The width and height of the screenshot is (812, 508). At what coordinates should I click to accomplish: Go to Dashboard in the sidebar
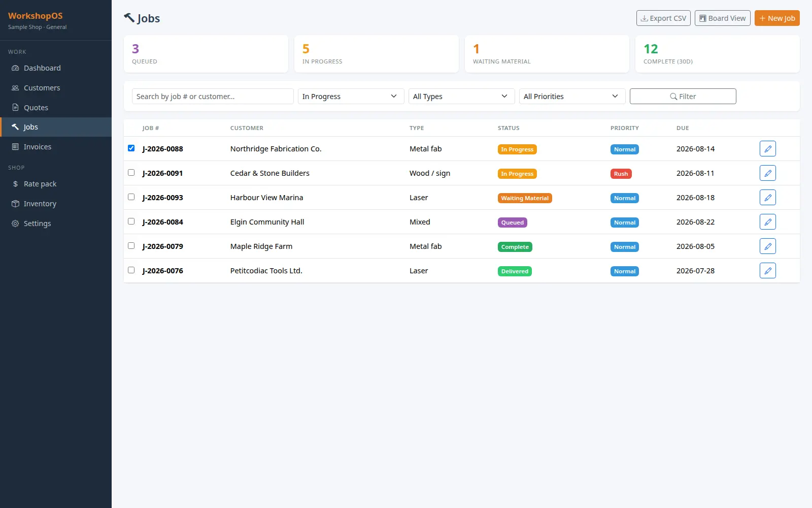click(56, 68)
